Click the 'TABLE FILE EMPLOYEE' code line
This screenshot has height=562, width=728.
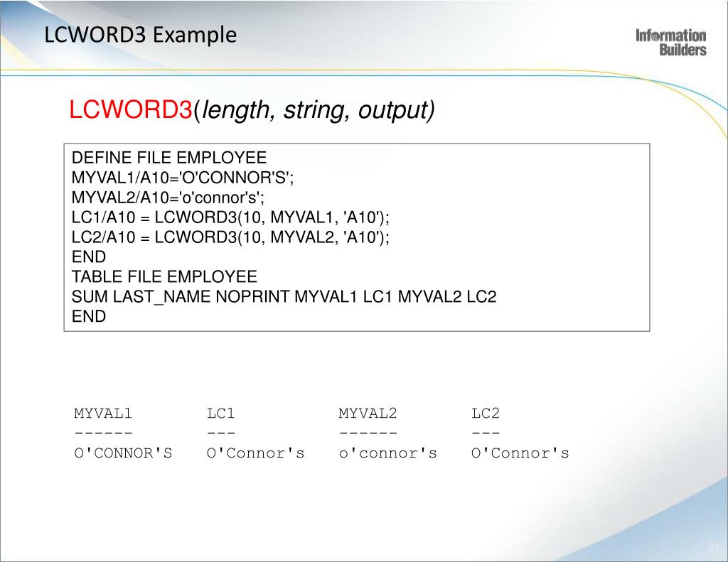pyautogui.click(x=164, y=277)
